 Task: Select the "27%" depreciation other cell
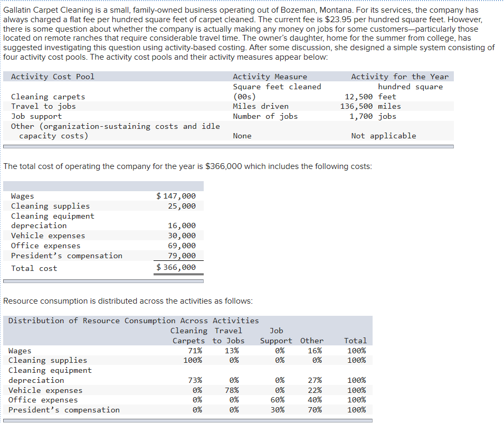click(x=315, y=380)
